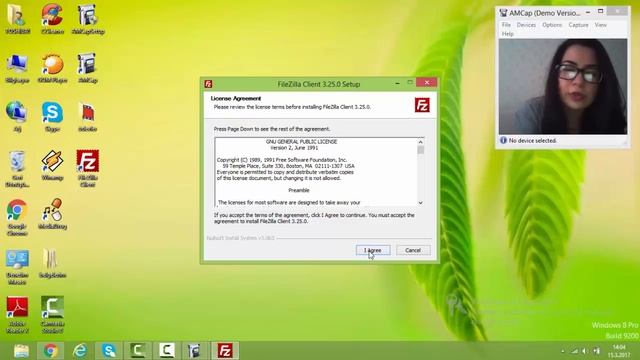The width and height of the screenshot is (640, 360).
Task: Open green Camtasia Studio taskbar icon
Action: 138,351
